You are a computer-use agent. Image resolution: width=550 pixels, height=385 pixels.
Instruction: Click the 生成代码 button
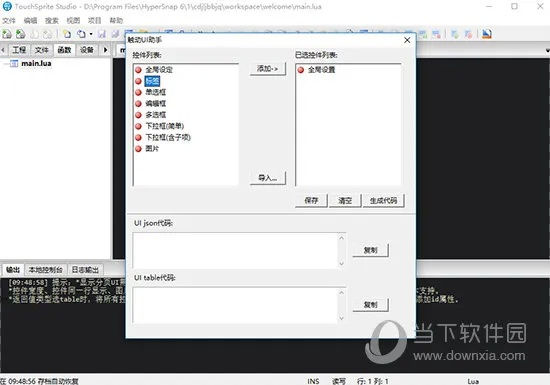tap(383, 201)
